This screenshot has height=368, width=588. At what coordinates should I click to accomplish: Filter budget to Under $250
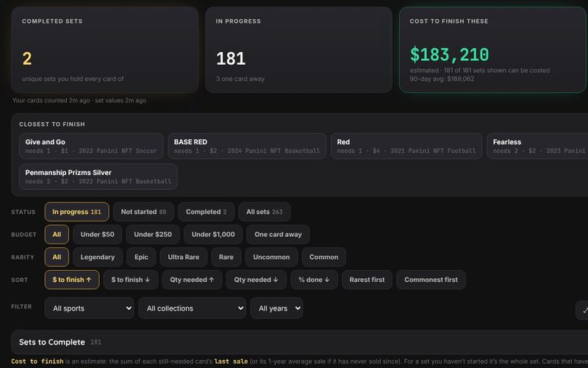point(153,234)
